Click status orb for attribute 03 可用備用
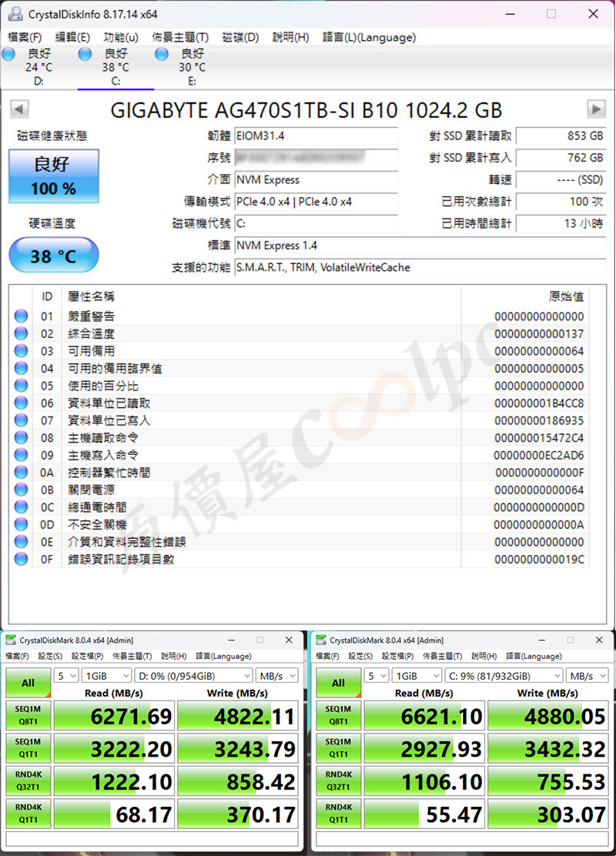Image resolution: width=616 pixels, height=856 pixels. [22, 351]
